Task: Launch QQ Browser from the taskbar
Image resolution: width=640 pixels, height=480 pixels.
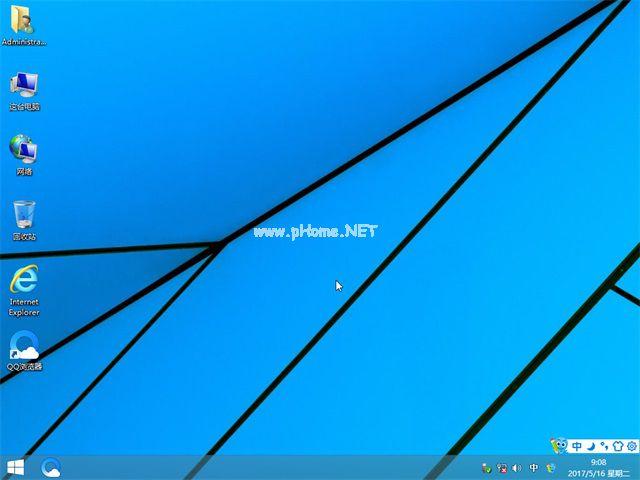Action: [x=51, y=468]
